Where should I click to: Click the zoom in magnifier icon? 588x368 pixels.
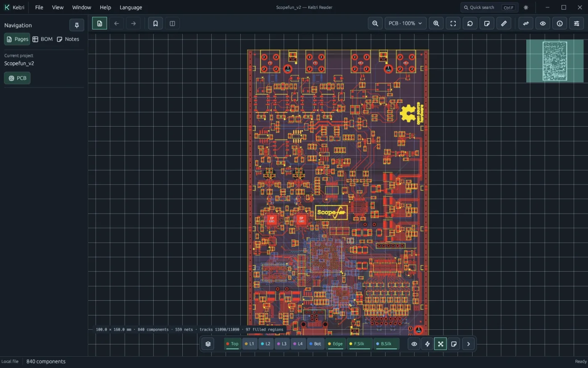[x=436, y=24]
